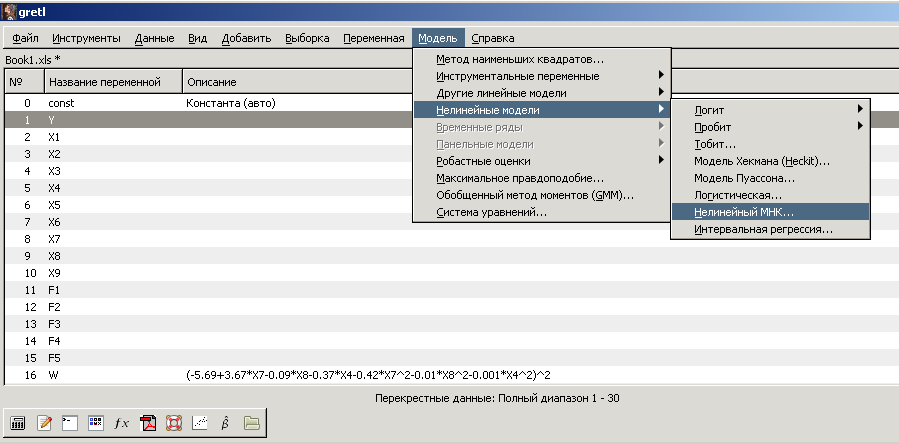The width and height of the screenshot is (899, 444).
Task: Expand the Пробит submenu
Action: click(771, 127)
